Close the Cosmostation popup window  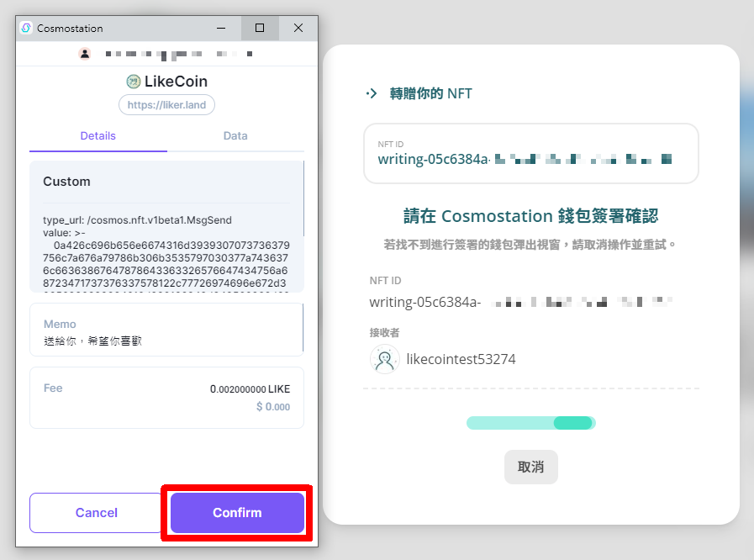tap(298, 28)
